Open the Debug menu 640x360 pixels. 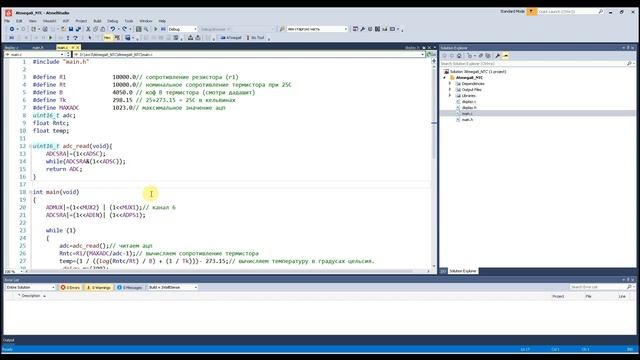coord(112,21)
